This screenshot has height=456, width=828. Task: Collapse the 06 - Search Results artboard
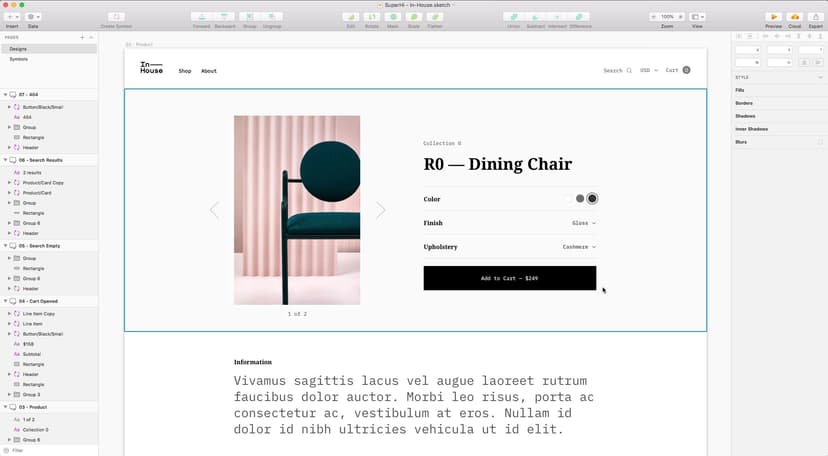[5, 160]
